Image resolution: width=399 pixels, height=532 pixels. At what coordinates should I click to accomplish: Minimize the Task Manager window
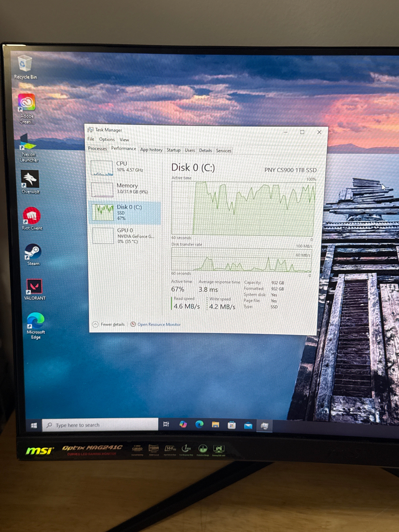[x=286, y=132]
